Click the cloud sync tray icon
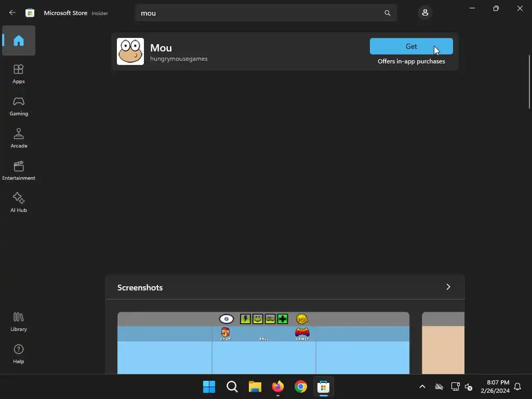This screenshot has height=399, width=532. 439,387
